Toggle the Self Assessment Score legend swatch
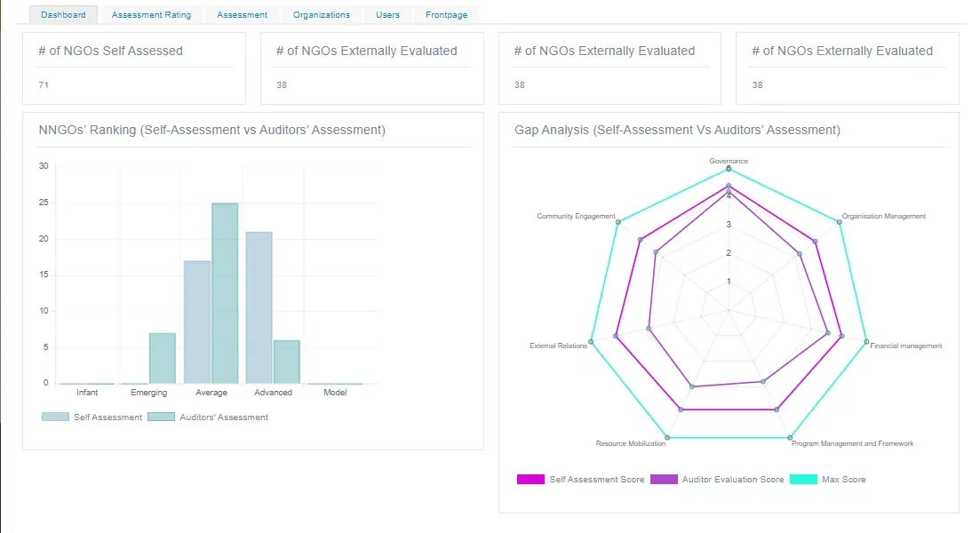 [x=530, y=480]
